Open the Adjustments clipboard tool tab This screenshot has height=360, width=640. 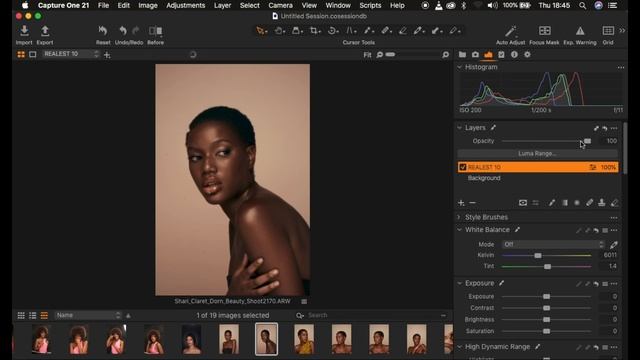[x=501, y=54]
